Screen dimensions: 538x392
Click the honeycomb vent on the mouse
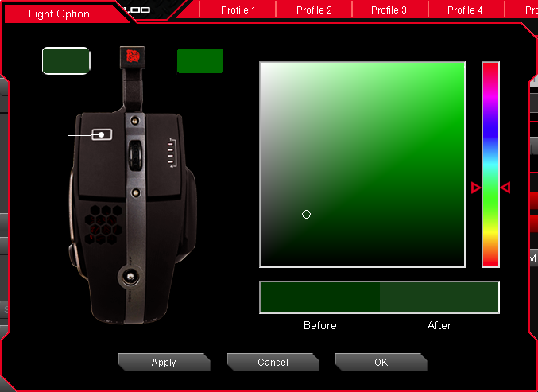tap(103, 225)
